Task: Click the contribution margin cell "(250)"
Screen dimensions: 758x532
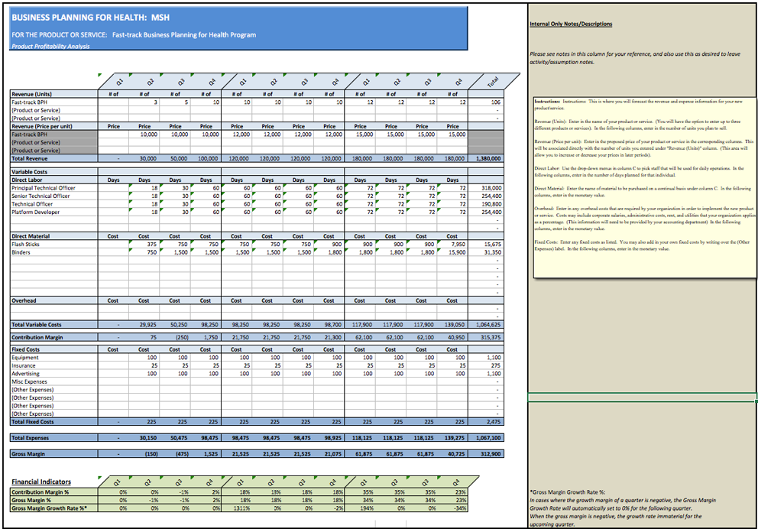Action: pyautogui.click(x=175, y=338)
